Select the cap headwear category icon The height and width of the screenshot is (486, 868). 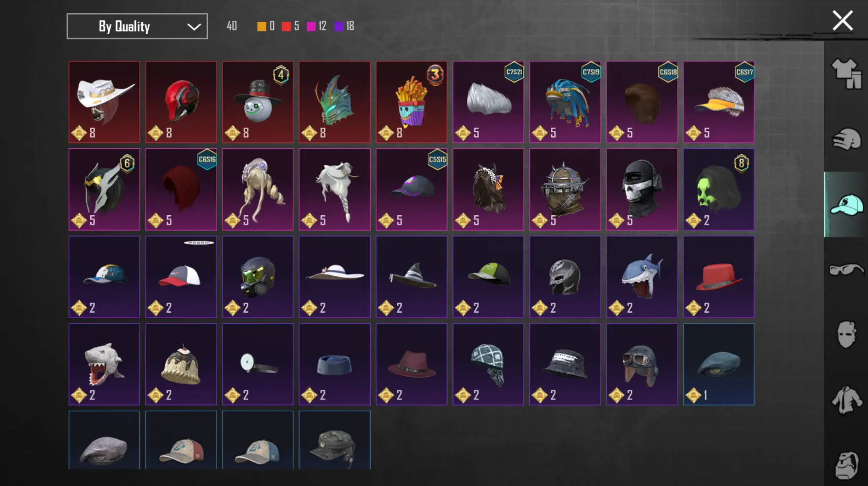point(846,205)
